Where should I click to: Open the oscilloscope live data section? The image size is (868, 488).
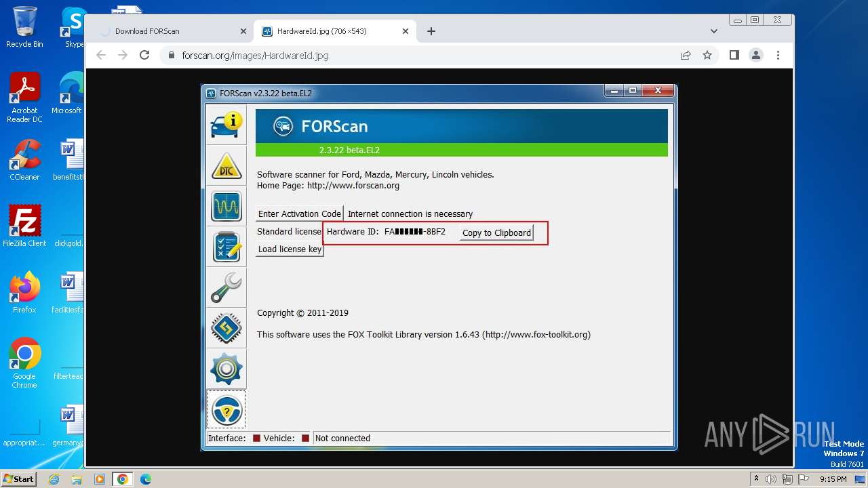point(226,206)
